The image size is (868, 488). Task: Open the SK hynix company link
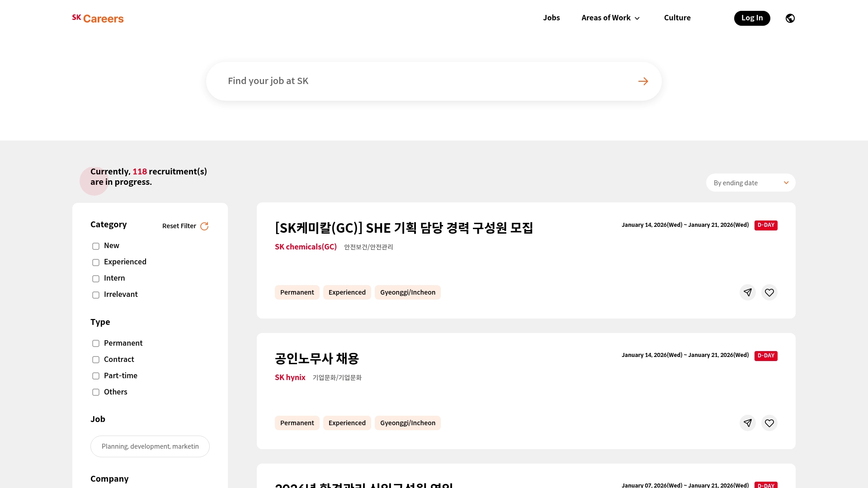pyautogui.click(x=290, y=378)
